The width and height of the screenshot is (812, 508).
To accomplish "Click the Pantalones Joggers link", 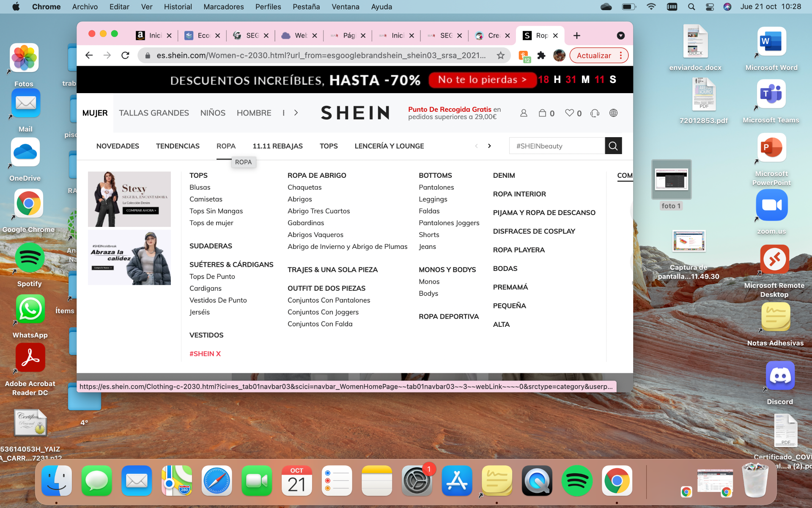I will [449, 223].
